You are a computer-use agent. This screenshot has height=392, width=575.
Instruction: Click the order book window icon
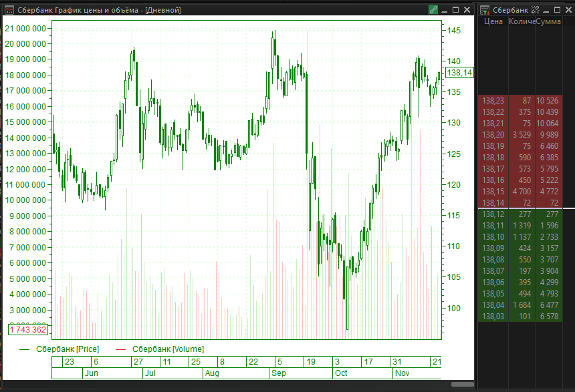[x=485, y=10]
